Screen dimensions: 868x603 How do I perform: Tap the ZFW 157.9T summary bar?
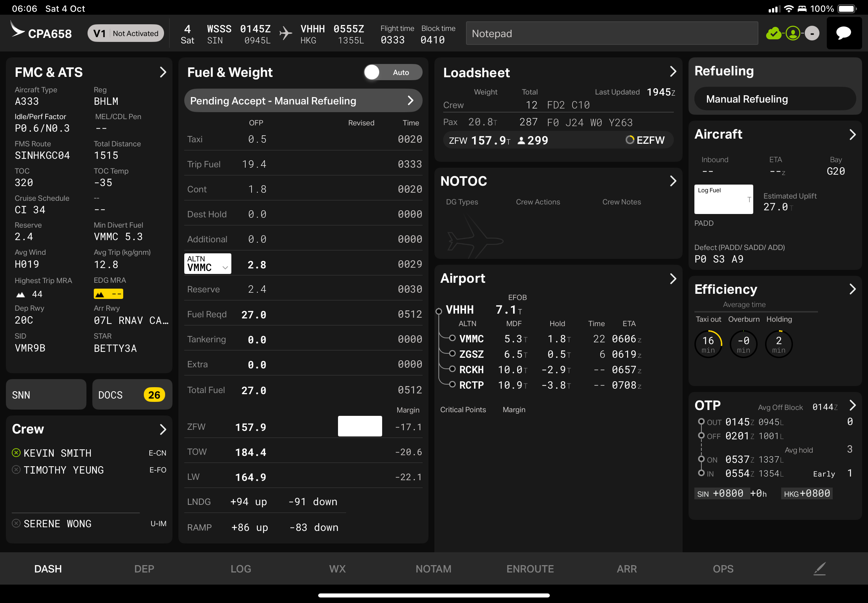click(x=558, y=140)
